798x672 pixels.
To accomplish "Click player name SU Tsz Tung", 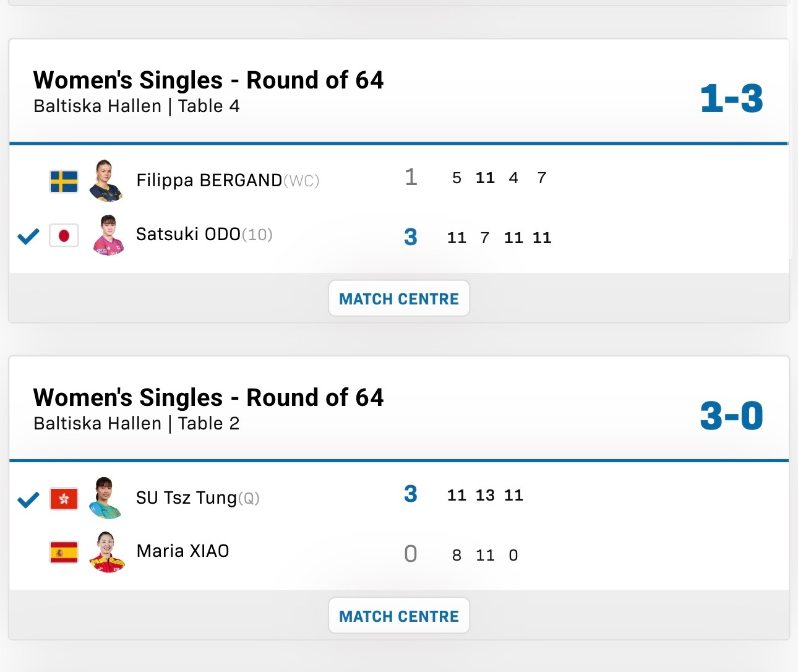I will [x=187, y=498].
